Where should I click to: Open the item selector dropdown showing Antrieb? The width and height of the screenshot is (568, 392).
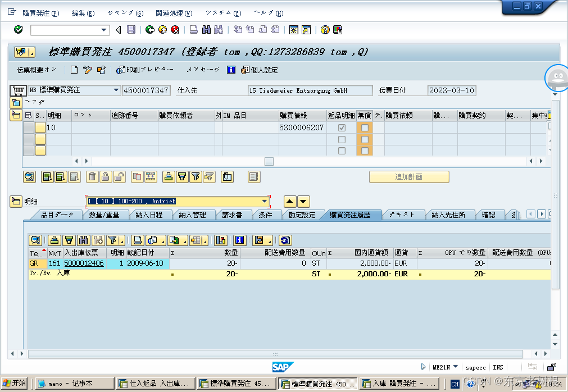click(264, 201)
